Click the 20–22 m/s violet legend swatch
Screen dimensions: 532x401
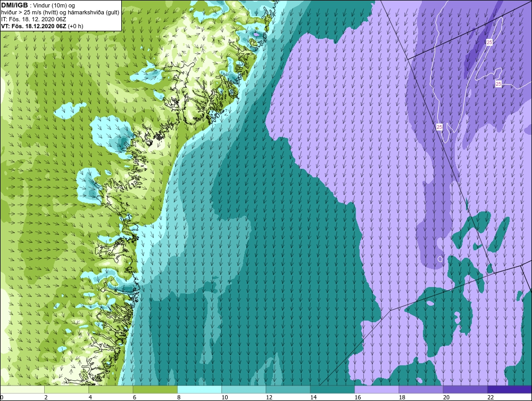click(x=465, y=389)
